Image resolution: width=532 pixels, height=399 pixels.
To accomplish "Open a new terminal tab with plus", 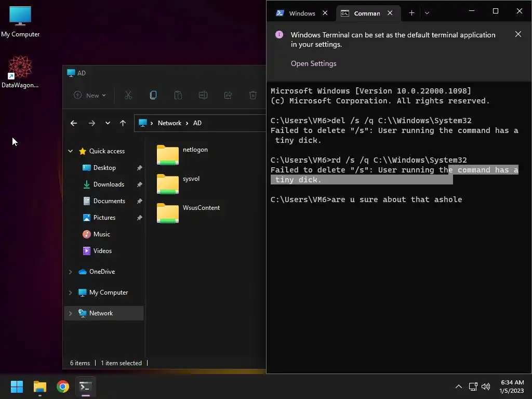I will point(411,13).
